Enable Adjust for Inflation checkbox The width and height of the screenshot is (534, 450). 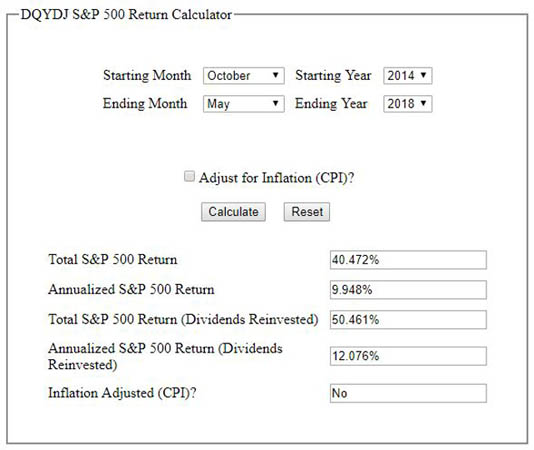click(189, 176)
